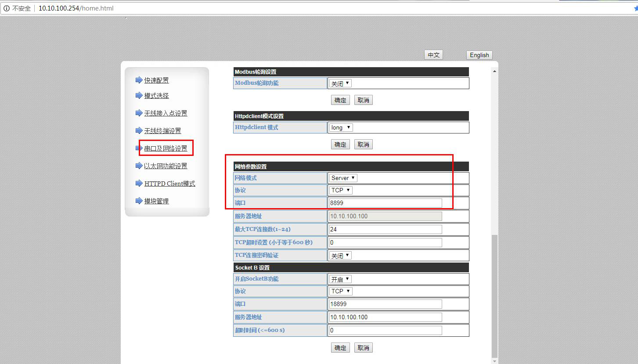Click the arrow icon beside 以太网功能设置
This screenshot has width=638, height=364.
(139, 166)
